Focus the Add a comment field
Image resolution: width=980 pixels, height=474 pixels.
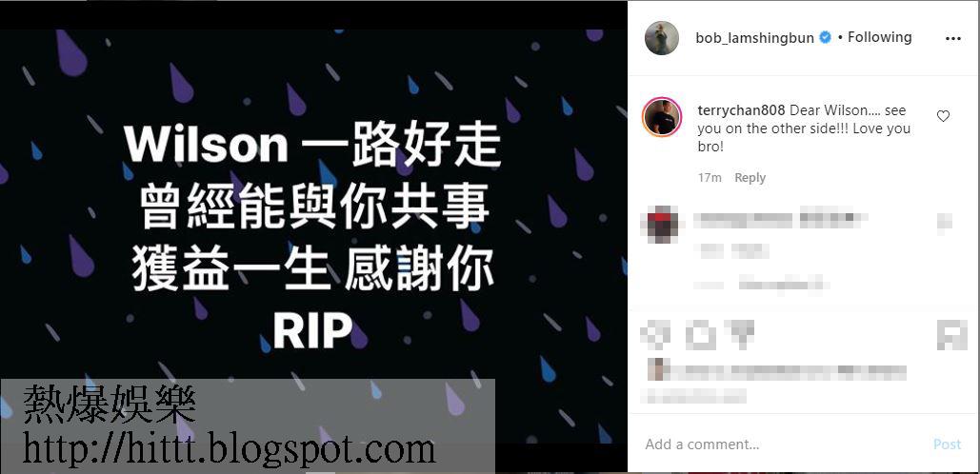click(x=781, y=444)
